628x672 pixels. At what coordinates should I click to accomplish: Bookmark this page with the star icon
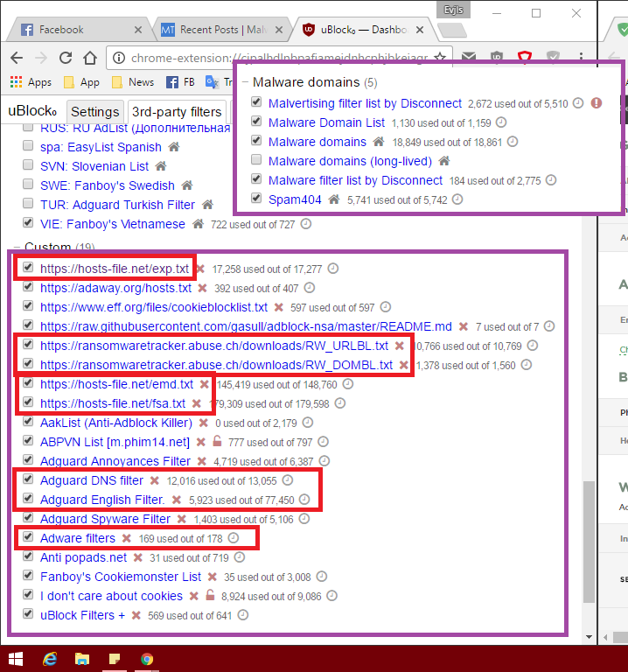(440, 57)
